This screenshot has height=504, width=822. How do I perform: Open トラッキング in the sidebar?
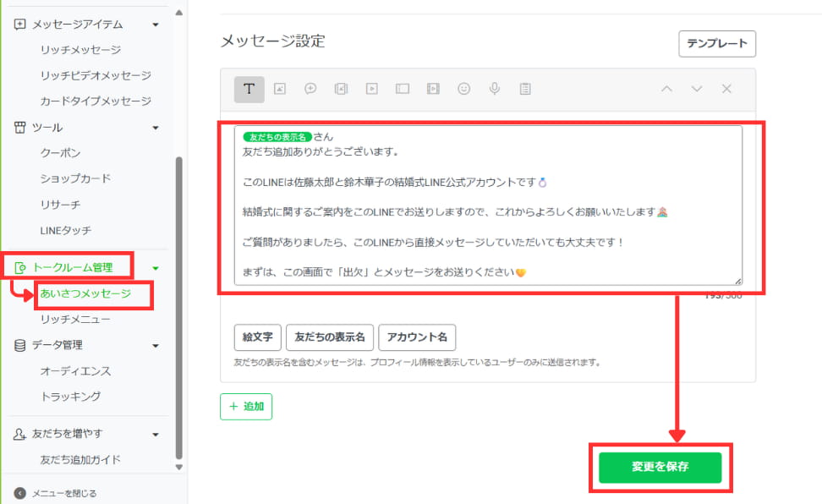pyautogui.click(x=70, y=397)
